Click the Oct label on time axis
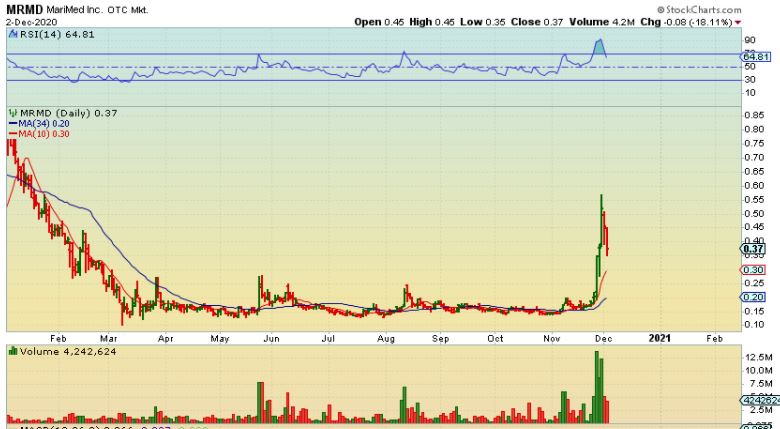780x429 pixels. (x=495, y=338)
